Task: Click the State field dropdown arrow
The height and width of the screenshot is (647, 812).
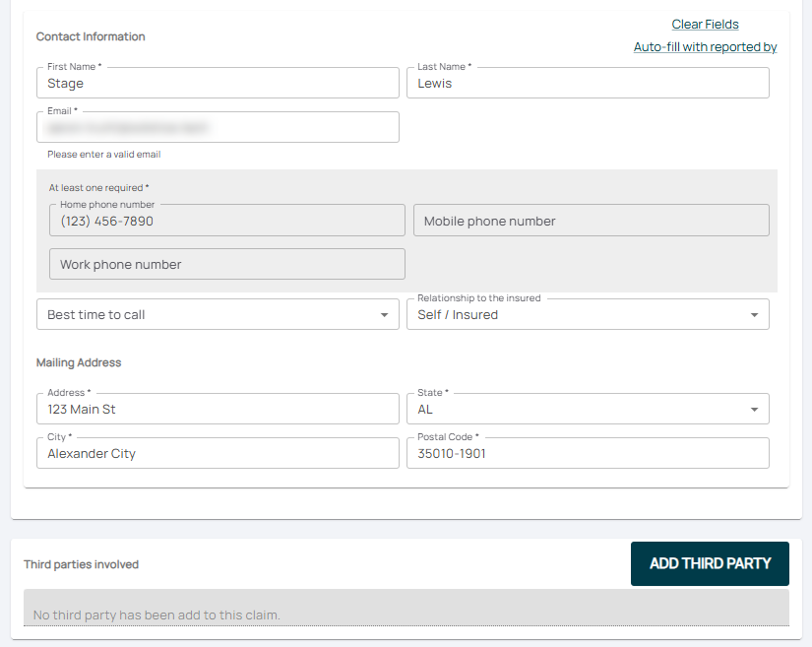Action: pos(754,410)
